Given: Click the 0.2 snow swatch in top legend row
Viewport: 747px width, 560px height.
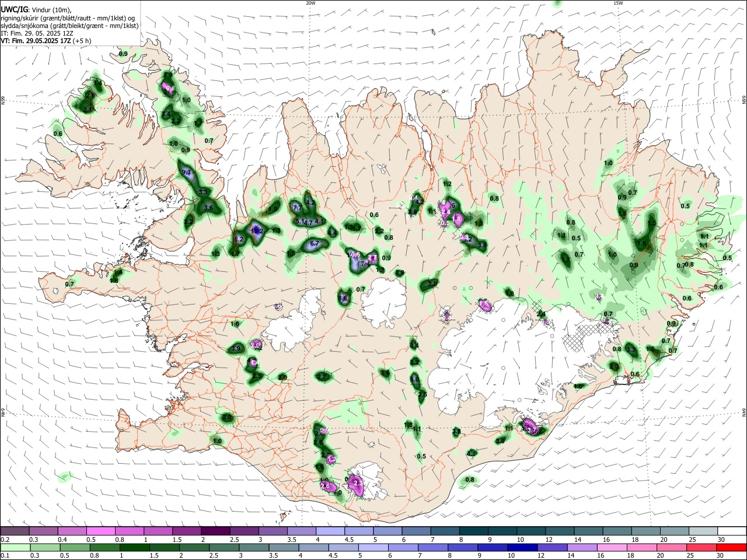Looking at the screenshot, I should point(15,531).
